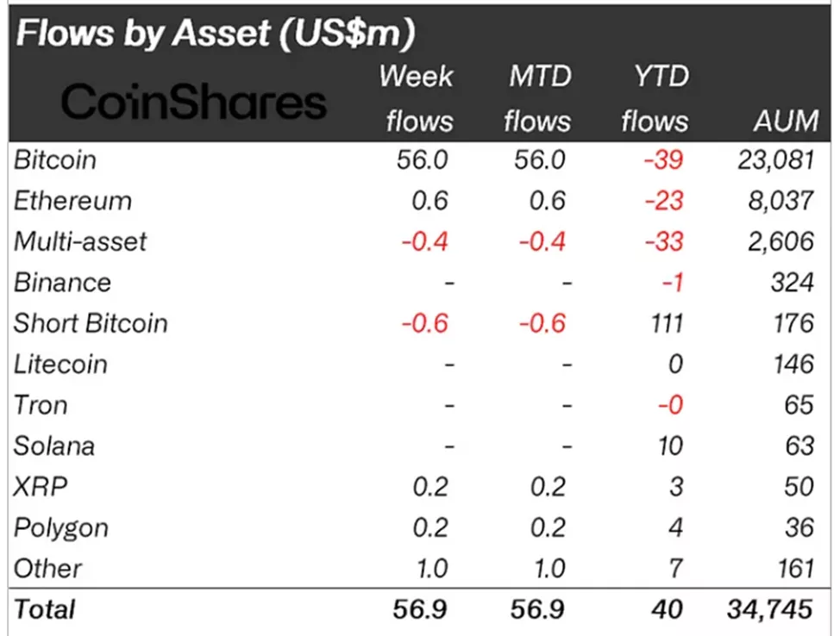Select the Multi-asset row label

pyautogui.click(x=80, y=241)
